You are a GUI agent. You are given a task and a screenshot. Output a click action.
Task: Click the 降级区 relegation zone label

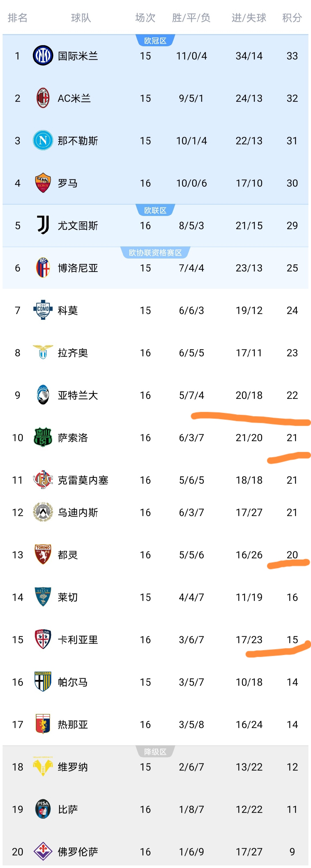155,752
